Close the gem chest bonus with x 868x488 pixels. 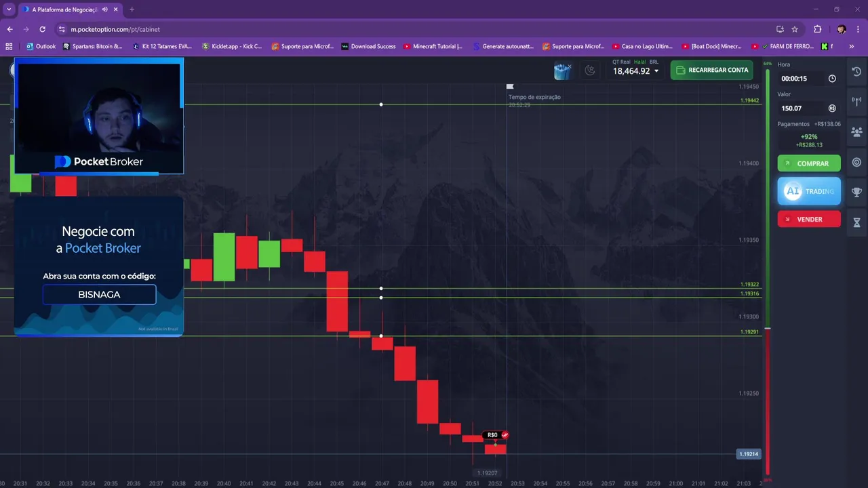click(570, 66)
